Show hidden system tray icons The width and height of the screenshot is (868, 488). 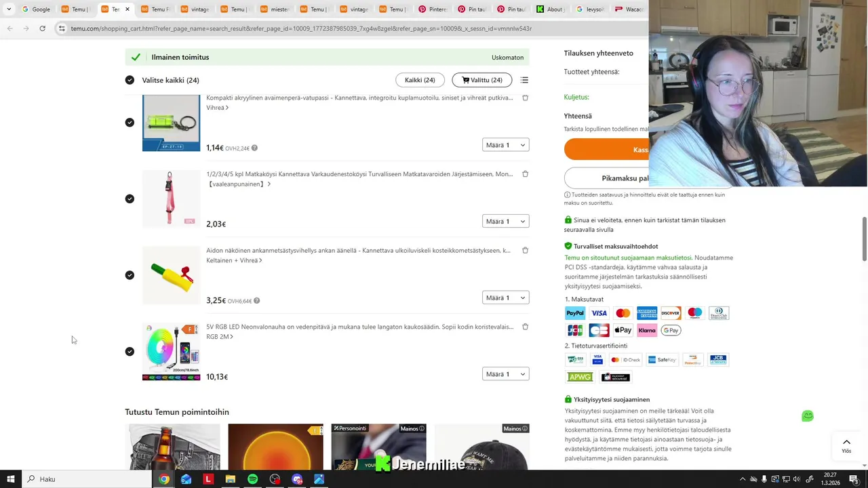[742, 479]
